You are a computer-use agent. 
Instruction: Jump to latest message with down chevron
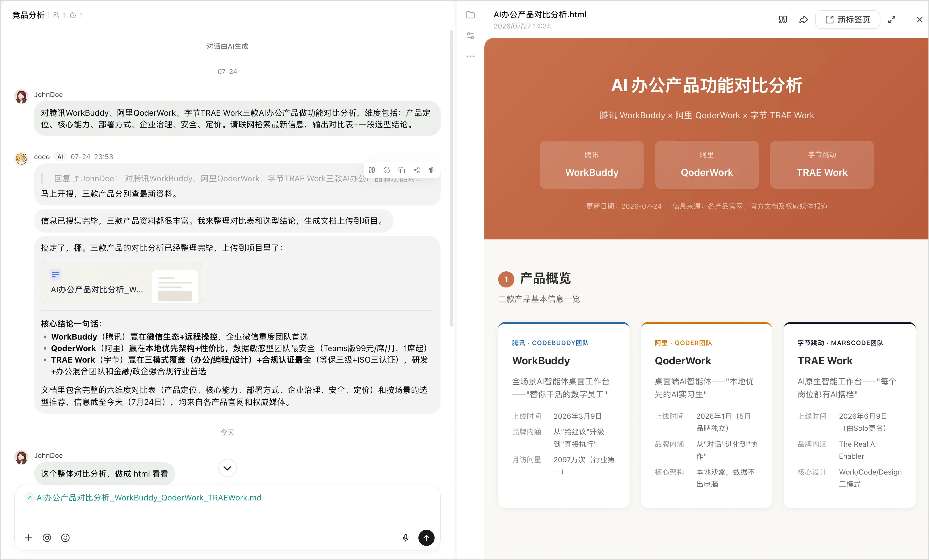pos(227,468)
